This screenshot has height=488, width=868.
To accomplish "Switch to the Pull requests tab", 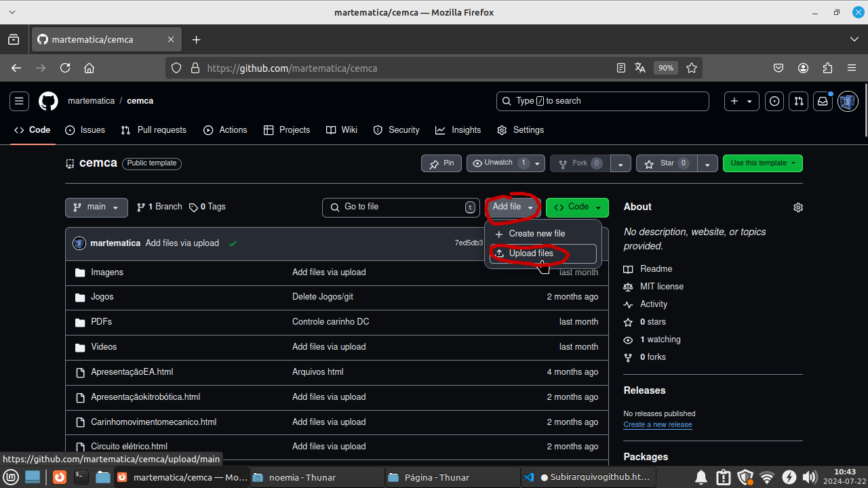I will coord(153,130).
